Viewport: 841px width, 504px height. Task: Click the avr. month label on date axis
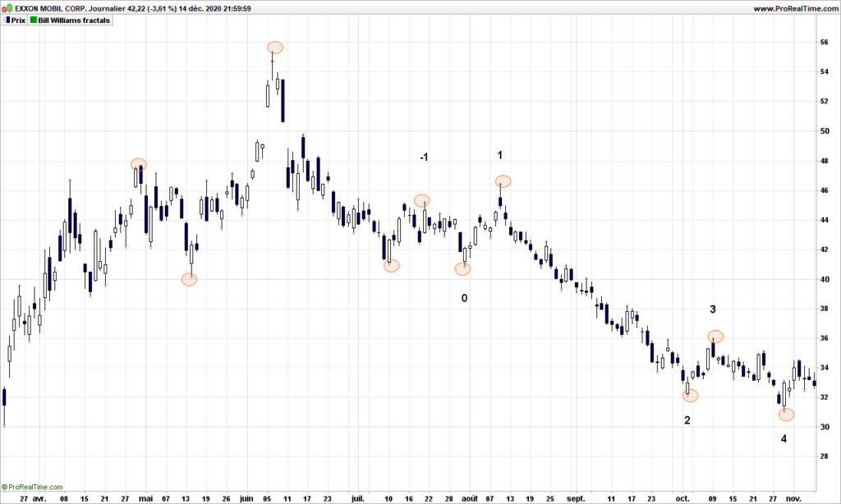pos(39,498)
